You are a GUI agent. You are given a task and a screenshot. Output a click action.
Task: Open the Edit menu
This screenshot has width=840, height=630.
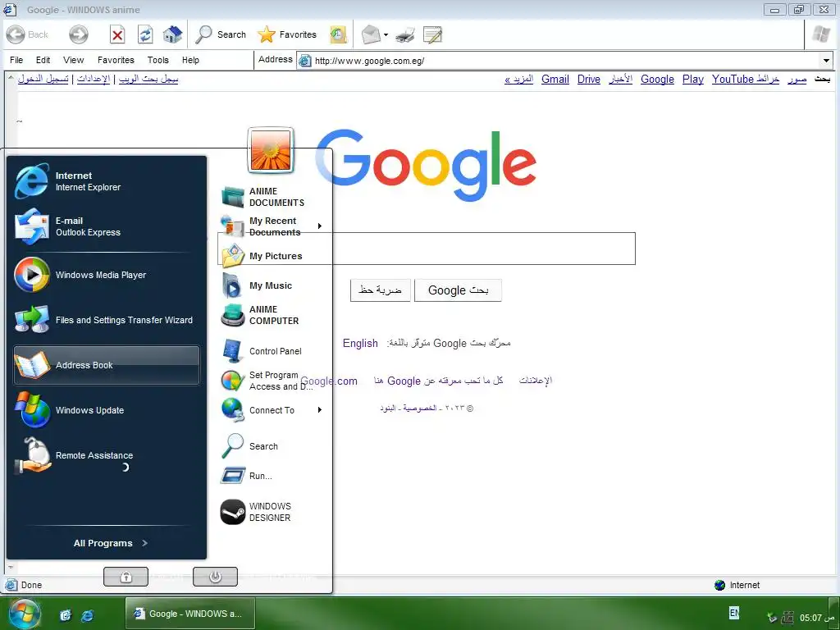pyautogui.click(x=43, y=60)
